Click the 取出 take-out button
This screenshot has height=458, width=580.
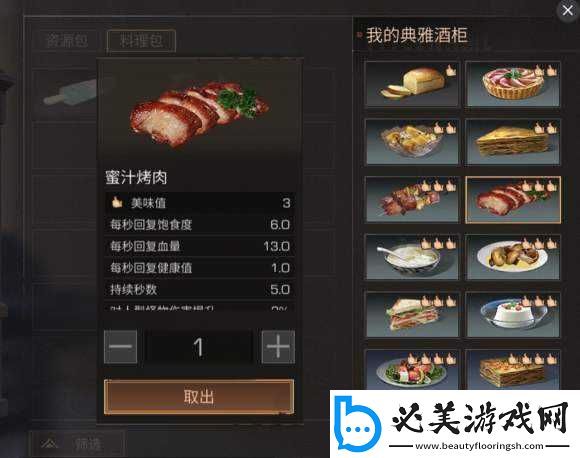tap(199, 397)
